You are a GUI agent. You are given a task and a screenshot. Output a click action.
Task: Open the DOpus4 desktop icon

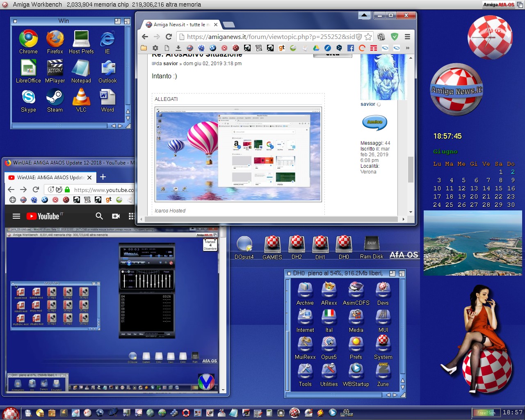point(244,244)
